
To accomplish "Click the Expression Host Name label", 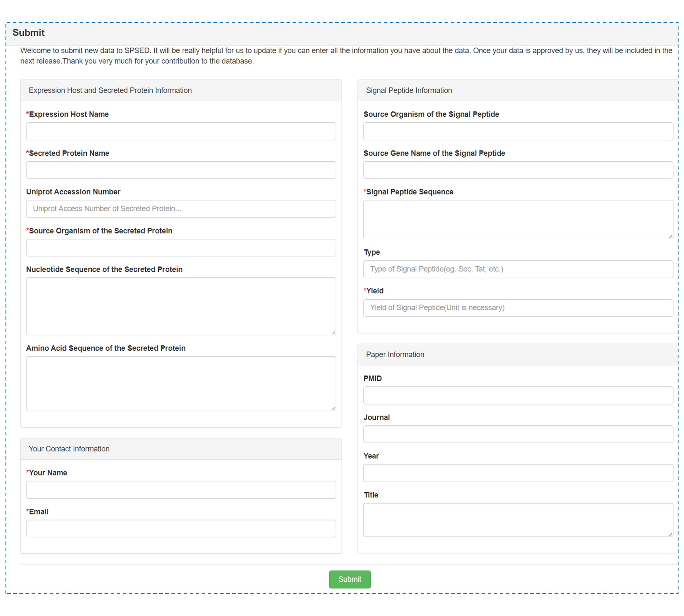I will click(67, 114).
